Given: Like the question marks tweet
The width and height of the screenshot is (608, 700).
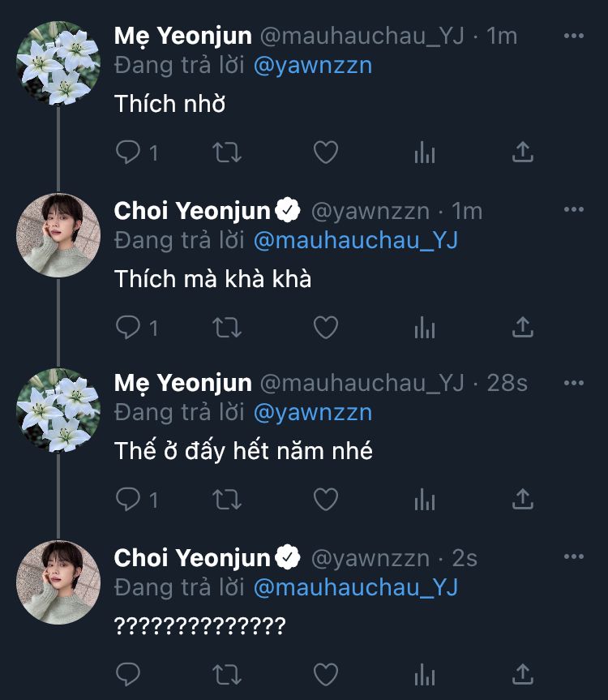Looking at the screenshot, I should tap(325, 673).
